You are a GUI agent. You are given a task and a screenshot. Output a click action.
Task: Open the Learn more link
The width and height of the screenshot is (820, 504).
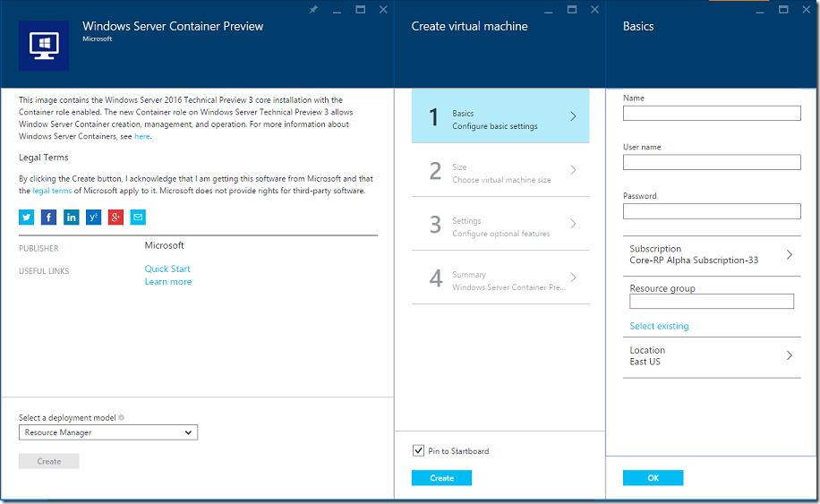coord(168,282)
